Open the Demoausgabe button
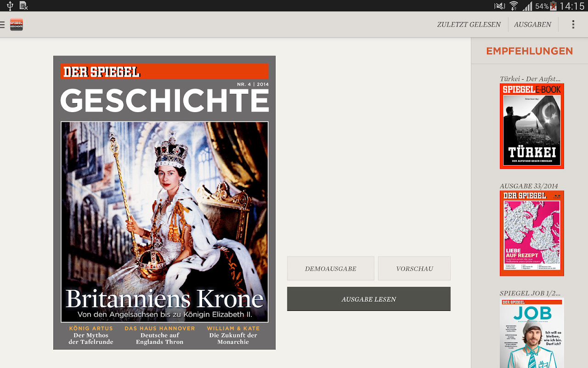Image resolution: width=588 pixels, height=368 pixels. coord(331,268)
